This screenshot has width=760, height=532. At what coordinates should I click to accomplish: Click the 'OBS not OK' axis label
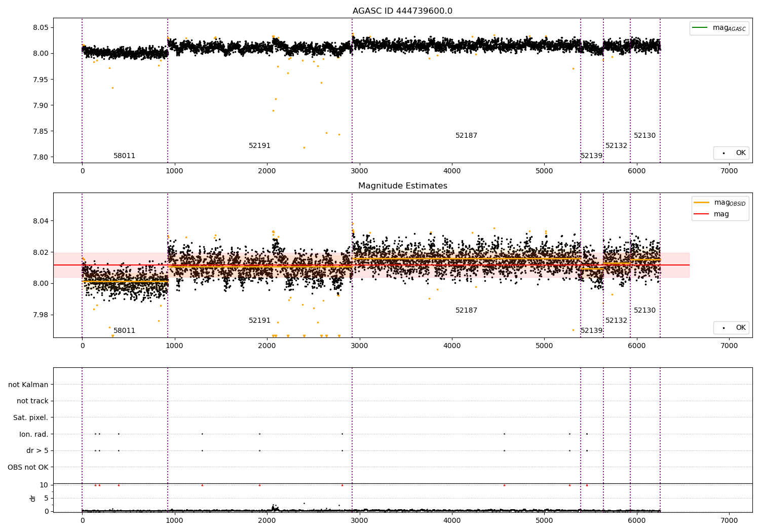28,467
